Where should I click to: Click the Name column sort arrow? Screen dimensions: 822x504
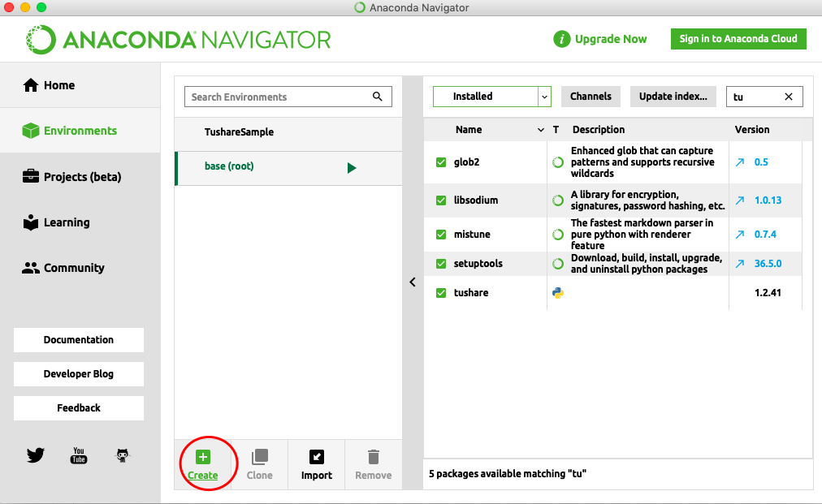(x=540, y=130)
